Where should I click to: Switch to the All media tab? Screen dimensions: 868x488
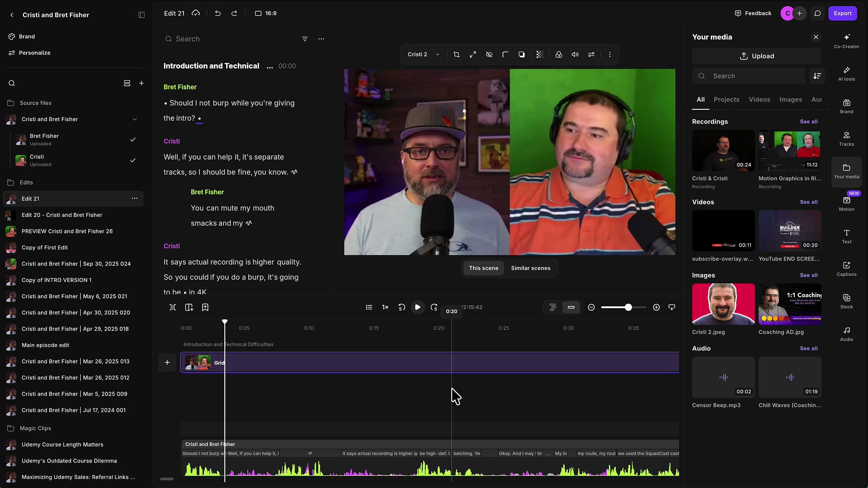[700, 100]
